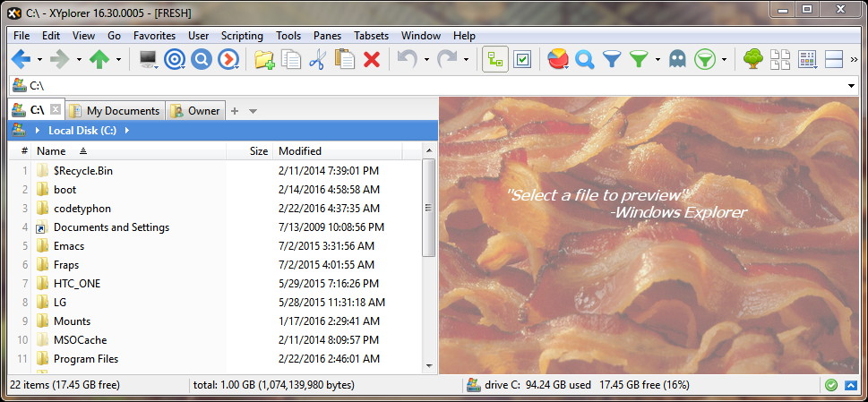The image size is (868, 402).
Task: Toggle checkbox selection mode icon
Action: pos(522,59)
